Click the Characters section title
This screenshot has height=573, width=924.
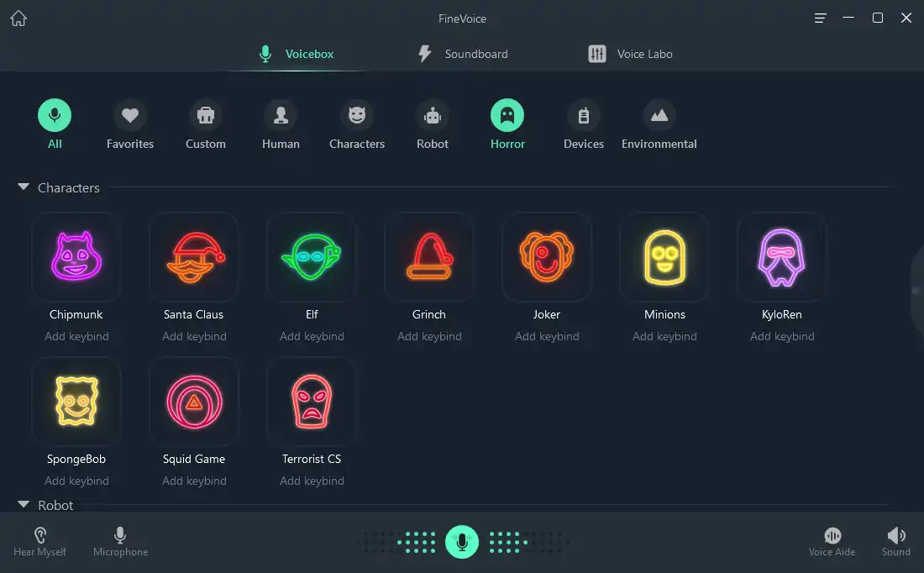pyautogui.click(x=68, y=187)
